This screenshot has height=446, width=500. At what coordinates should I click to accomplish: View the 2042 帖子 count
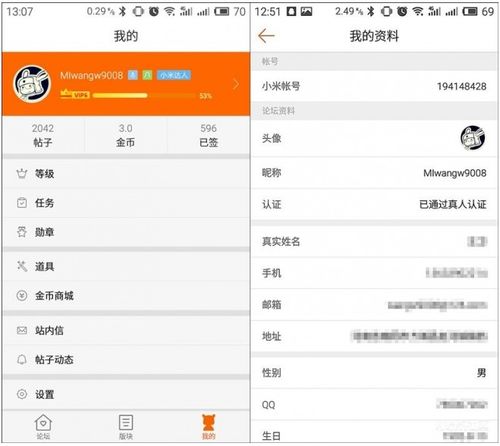point(43,135)
